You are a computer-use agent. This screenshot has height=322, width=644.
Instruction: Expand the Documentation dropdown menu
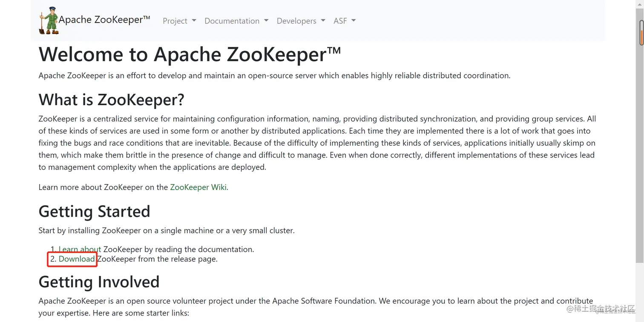coord(236,21)
